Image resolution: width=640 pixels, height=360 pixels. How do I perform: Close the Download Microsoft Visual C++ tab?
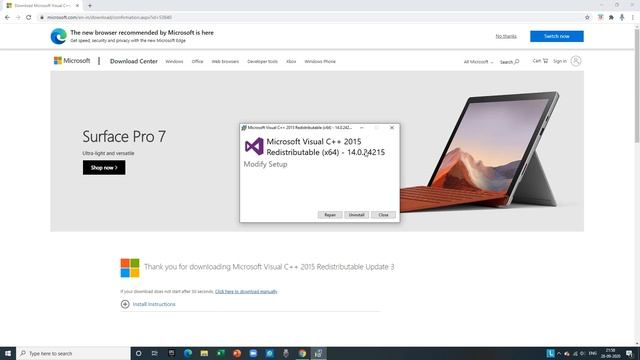[77, 6]
